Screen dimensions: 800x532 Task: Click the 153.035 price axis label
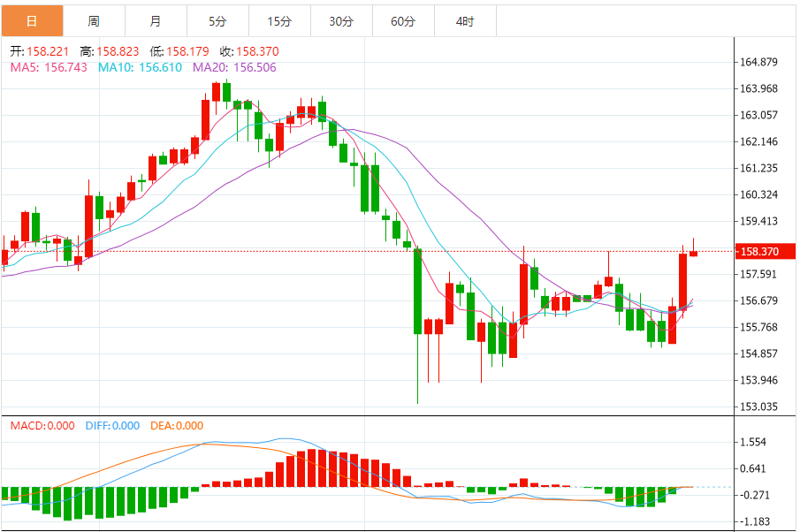758,407
